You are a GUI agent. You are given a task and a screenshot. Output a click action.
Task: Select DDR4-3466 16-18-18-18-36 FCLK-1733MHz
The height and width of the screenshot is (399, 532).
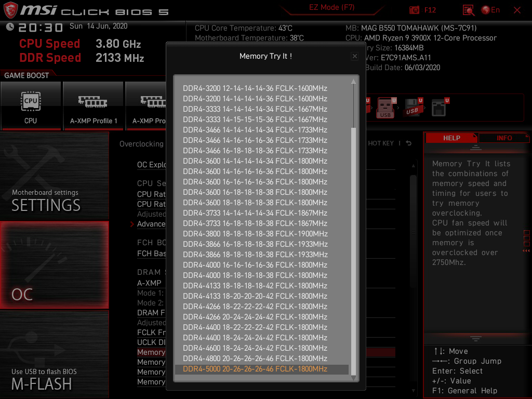262,151
